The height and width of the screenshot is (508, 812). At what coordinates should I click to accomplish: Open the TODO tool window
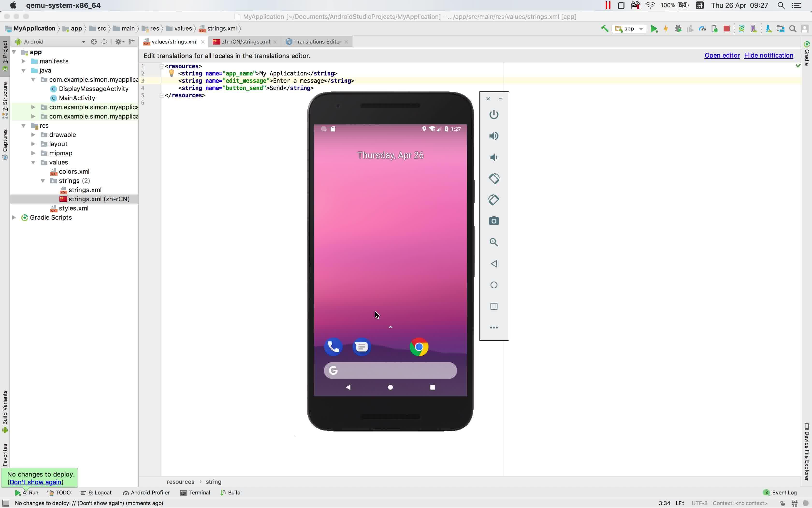(59, 493)
